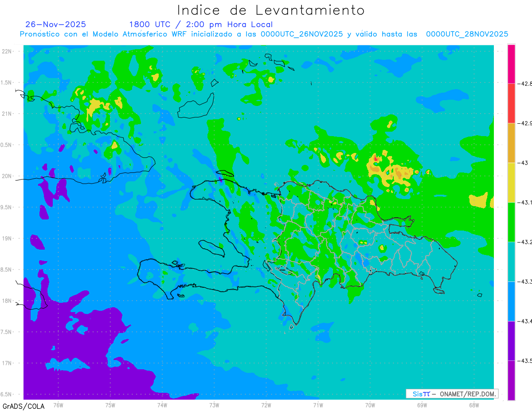This screenshot has width=532, height=411.
Task: Click the pink top colorbar segment
Action: (511, 64)
